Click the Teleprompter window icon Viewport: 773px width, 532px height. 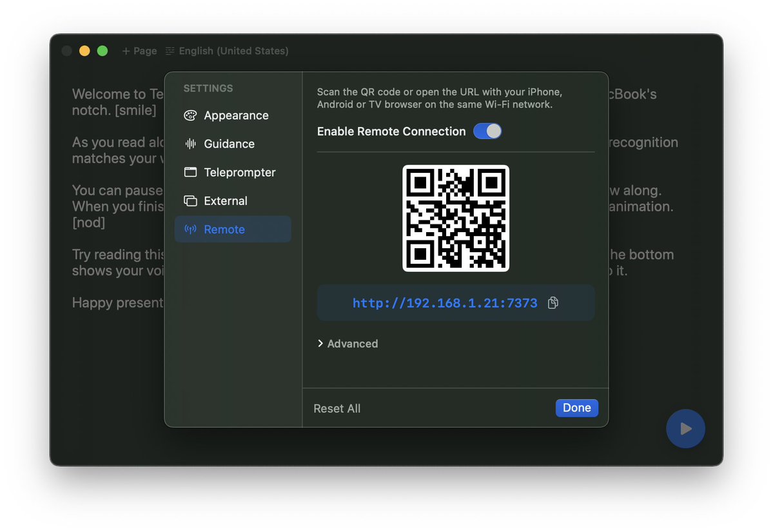pos(190,172)
